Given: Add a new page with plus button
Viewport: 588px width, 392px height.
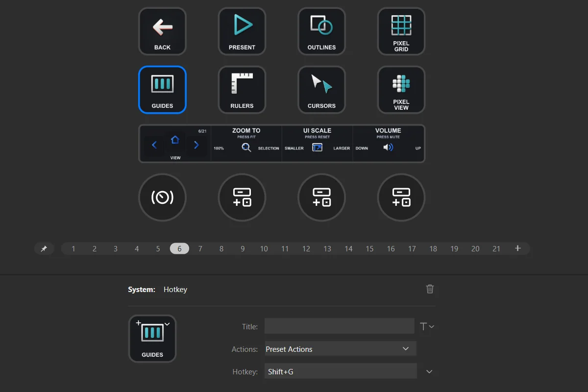Looking at the screenshot, I should pyautogui.click(x=517, y=248).
